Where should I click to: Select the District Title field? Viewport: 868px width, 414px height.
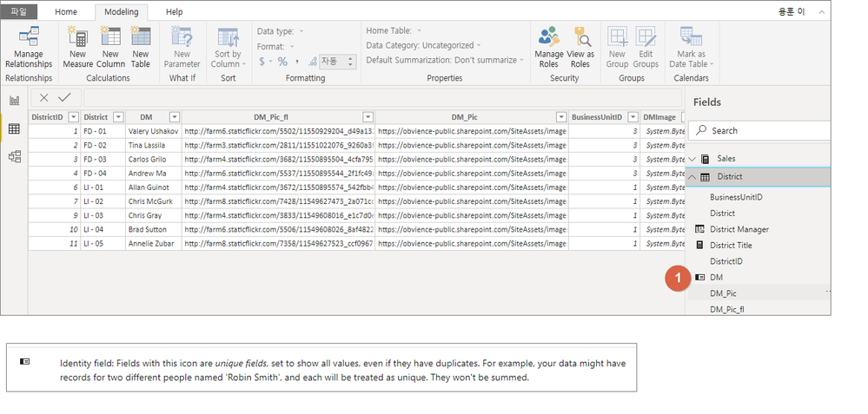tap(731, 245)
